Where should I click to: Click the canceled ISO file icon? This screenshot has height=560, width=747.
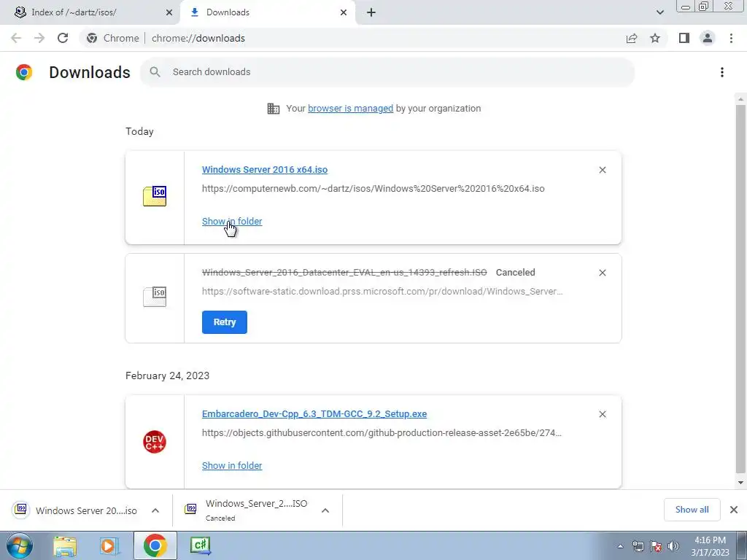tap(155, 297)
